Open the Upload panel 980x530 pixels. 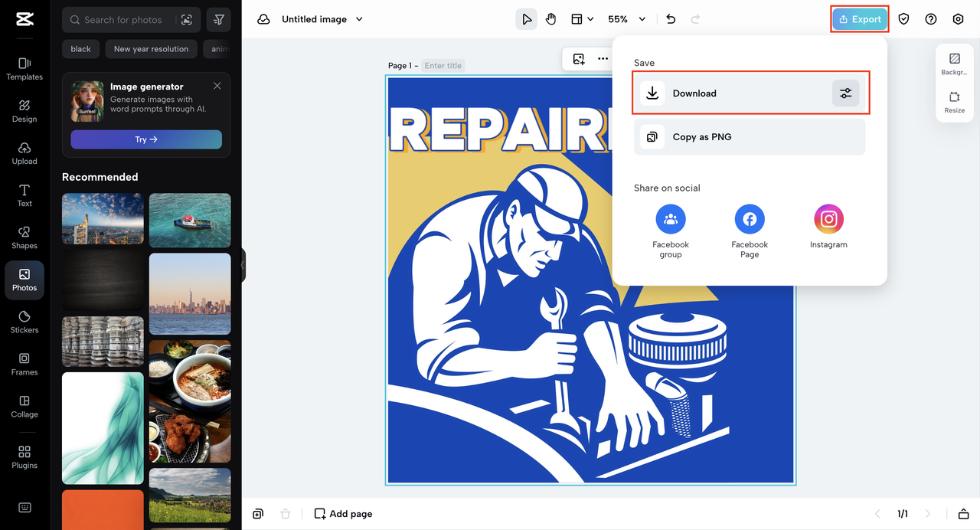(x=24, y=153)
